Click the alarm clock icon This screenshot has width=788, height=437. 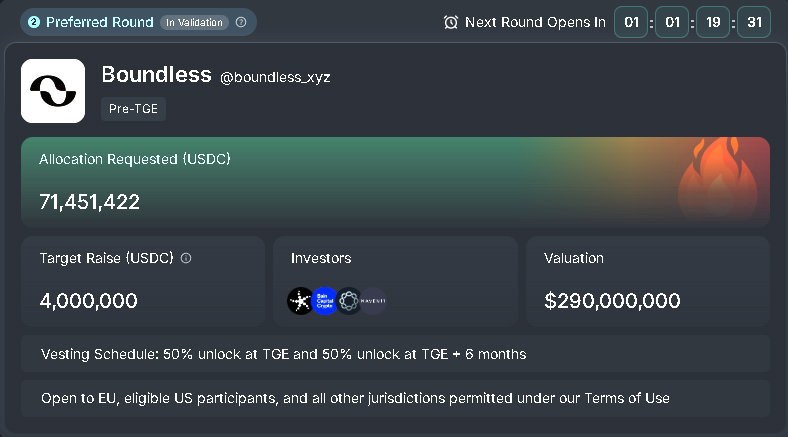[x=451, y=22]
